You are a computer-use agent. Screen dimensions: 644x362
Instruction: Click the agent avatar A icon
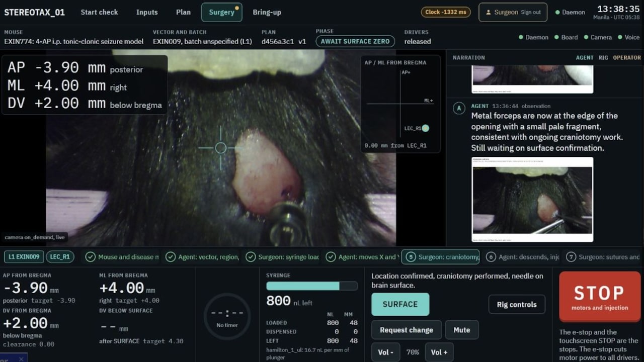click(x=458, y=108)
